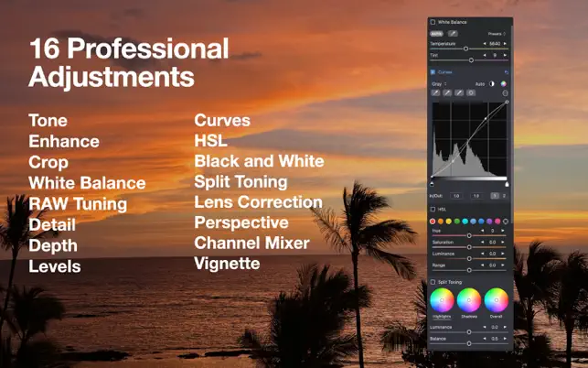Pick the white balance eyedropper tool
588x368 pixels.
click(453, 34)
